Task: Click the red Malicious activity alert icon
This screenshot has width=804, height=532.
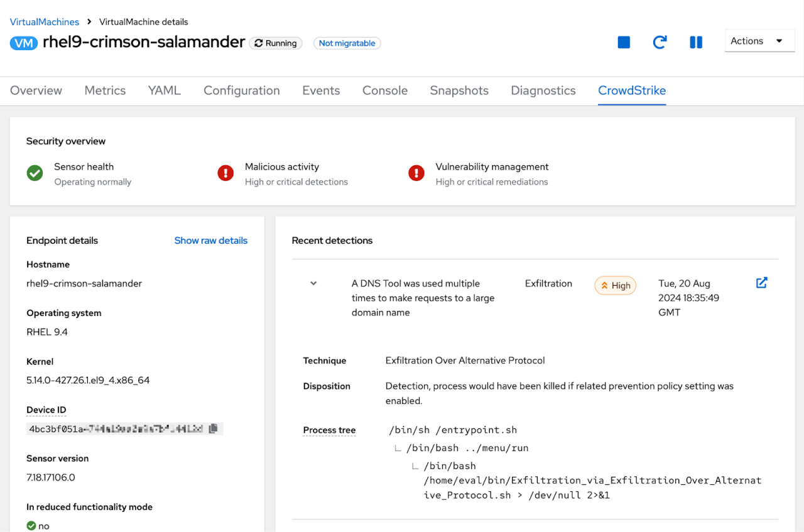Action: tap(225, 173)
